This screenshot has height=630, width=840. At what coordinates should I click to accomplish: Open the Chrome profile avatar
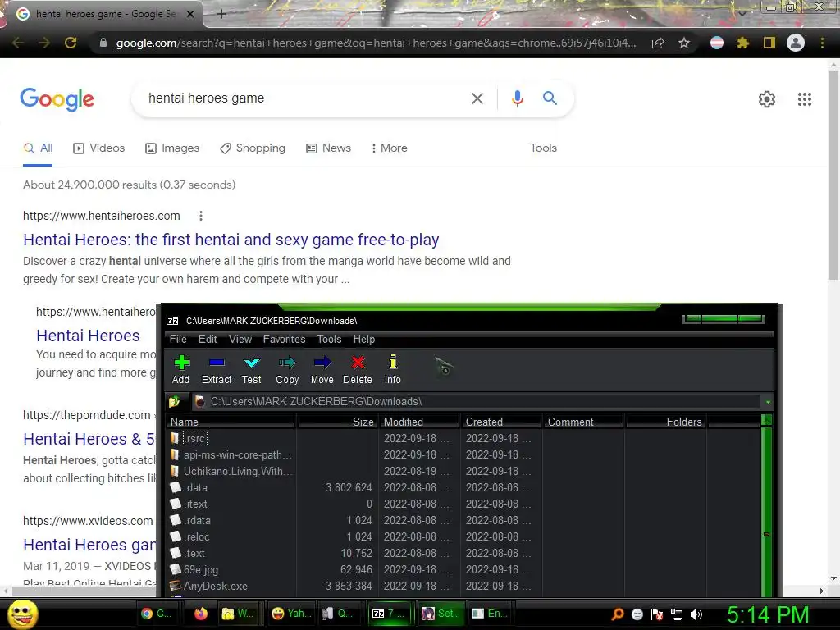pos(796,43)
